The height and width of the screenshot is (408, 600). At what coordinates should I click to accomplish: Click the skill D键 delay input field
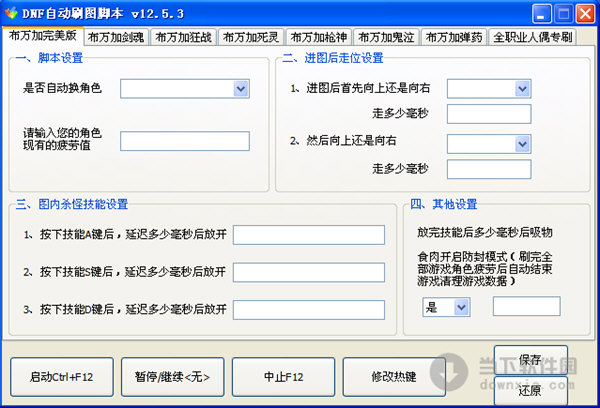(309, 310)
